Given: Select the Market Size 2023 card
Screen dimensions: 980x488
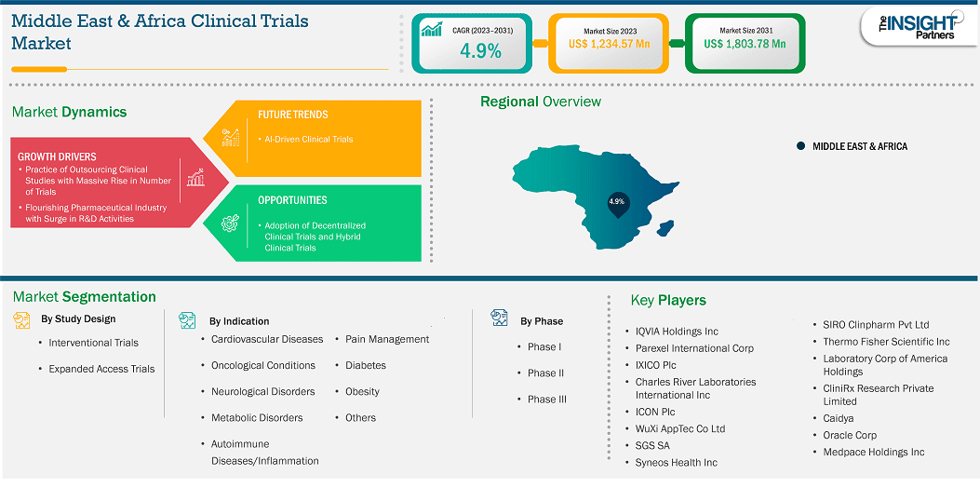Looking at the screenshot, I should [610, 43].
